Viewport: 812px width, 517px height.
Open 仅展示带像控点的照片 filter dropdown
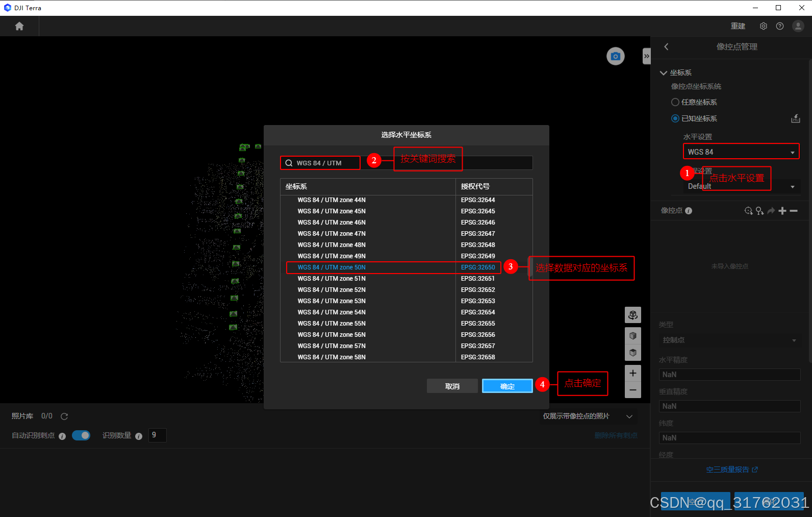588,416
